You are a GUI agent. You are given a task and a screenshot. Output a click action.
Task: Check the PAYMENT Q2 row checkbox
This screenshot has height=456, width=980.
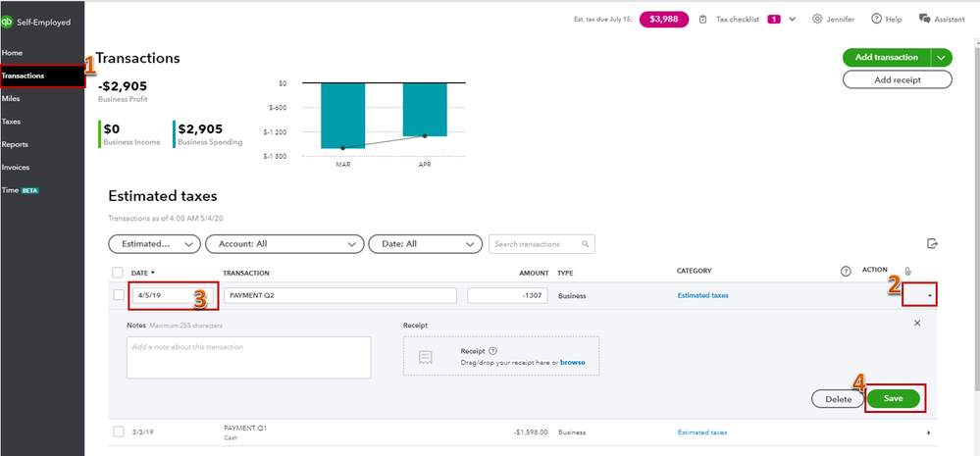coord(119,295)
